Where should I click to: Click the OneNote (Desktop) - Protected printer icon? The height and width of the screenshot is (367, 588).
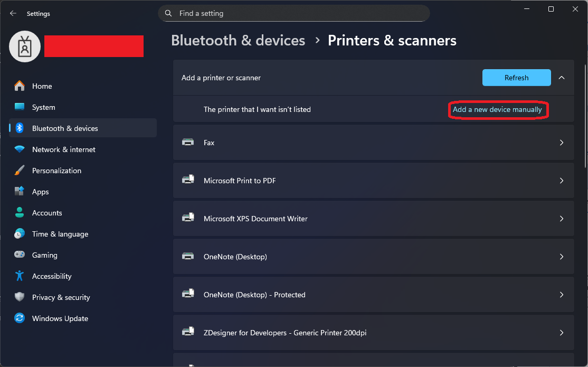(188, 294)
